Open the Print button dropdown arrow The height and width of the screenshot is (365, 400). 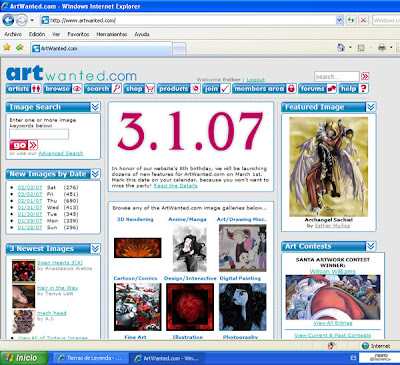click(391, 48)
